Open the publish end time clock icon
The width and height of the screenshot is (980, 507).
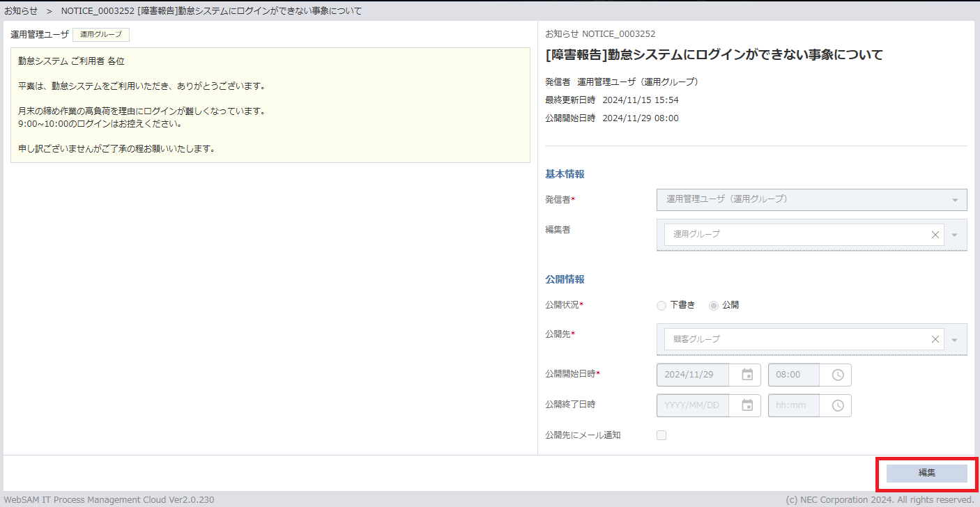[838, 405]
